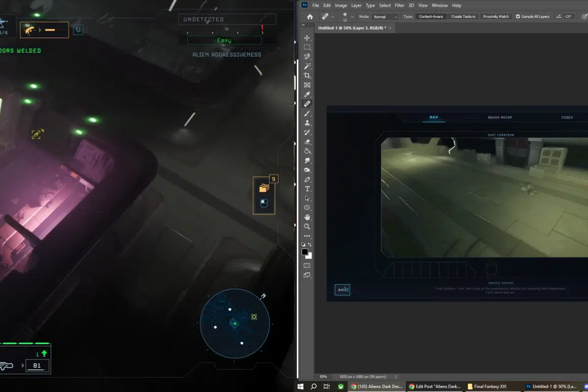Click the game's weapon slot icon
Screen dimensions: 588x392
[x=44, y=30]
